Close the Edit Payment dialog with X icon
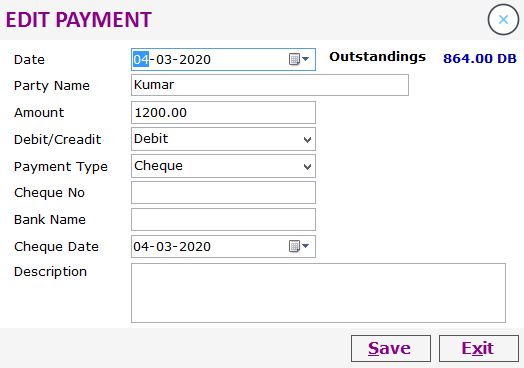This screenshot has width=524, height=368. [x=503, y=20]
